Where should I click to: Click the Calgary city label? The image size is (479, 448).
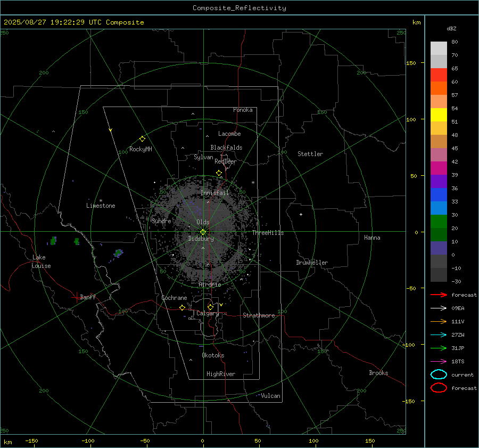208,313
